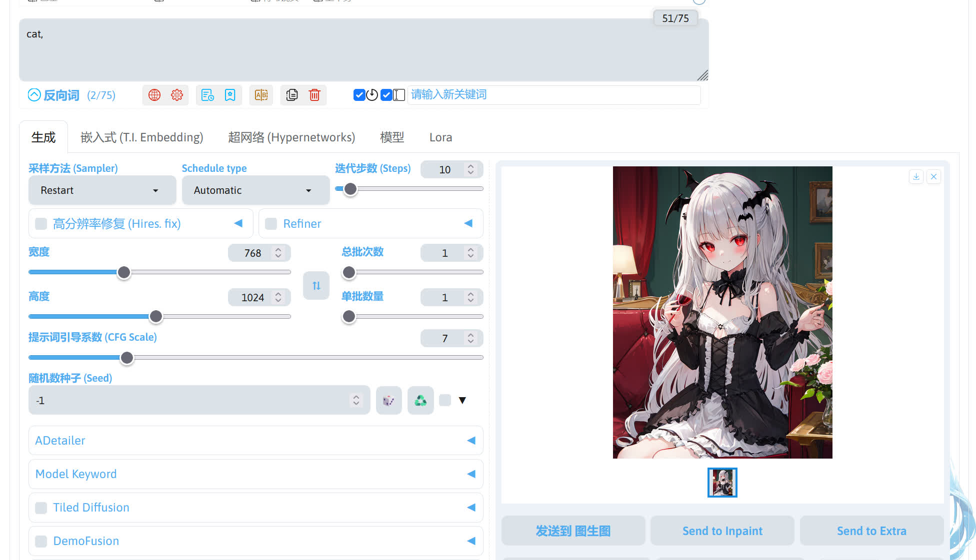Viewport: 976px width, 560px height.
Task: Click the recycle icon to reuse last seed
Action: click(420, 400)
